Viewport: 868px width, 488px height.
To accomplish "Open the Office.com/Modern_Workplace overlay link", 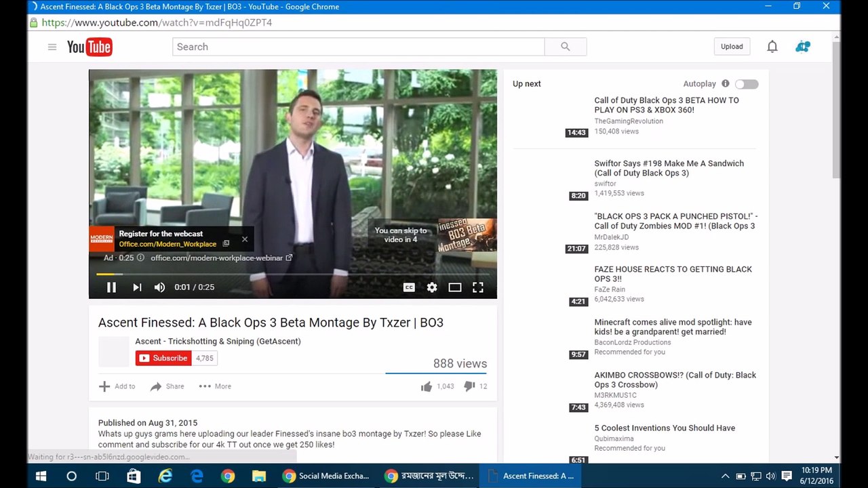I will 167,244.
